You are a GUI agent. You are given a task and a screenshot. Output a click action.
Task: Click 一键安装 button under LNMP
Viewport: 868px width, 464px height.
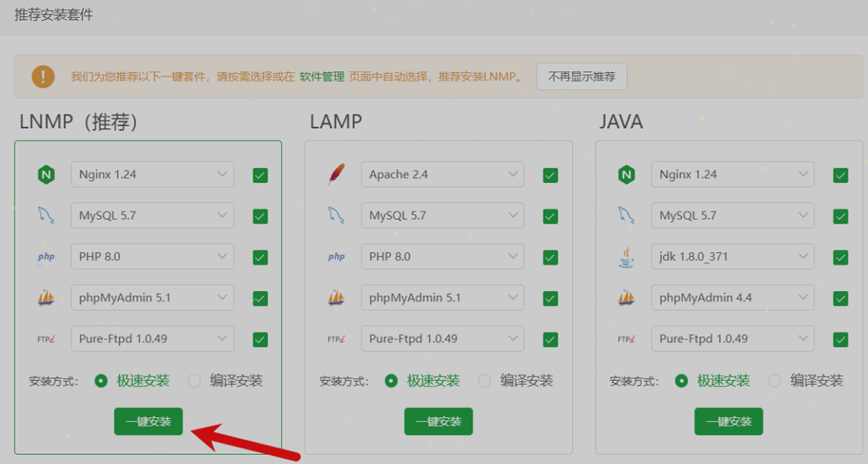point(149,421)
